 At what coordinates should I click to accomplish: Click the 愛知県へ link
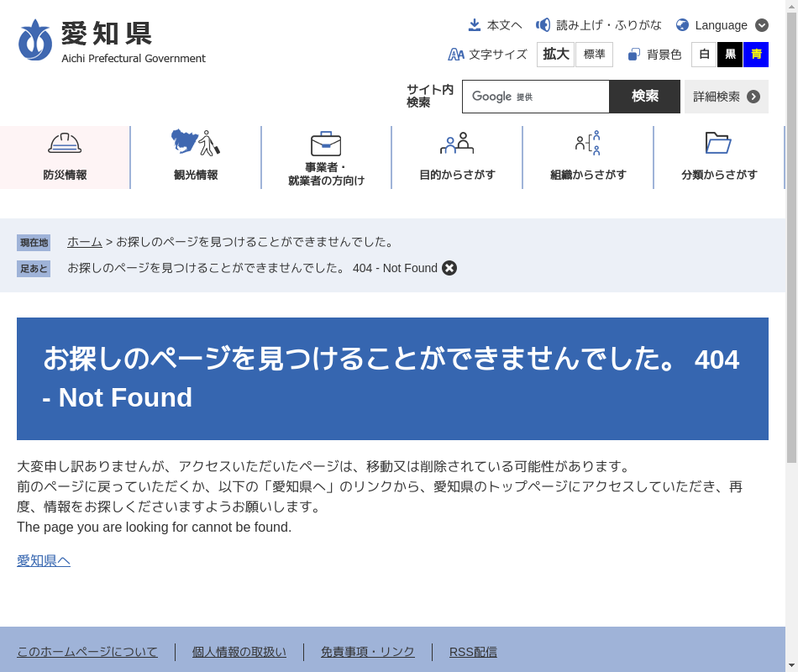[43, 560]
